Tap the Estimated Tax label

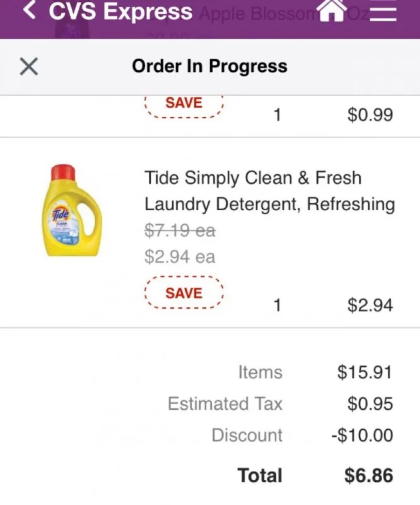pos(225,404)
